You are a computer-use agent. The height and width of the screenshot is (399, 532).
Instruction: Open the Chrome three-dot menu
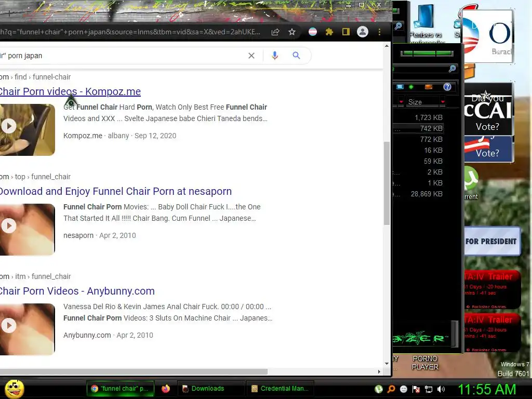379,32
